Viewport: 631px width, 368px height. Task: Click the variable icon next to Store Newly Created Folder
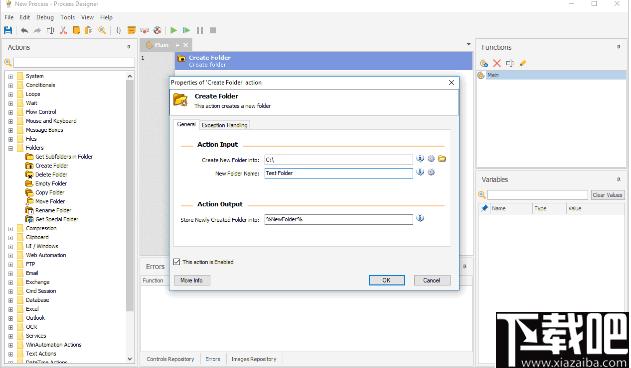point(420,218)
